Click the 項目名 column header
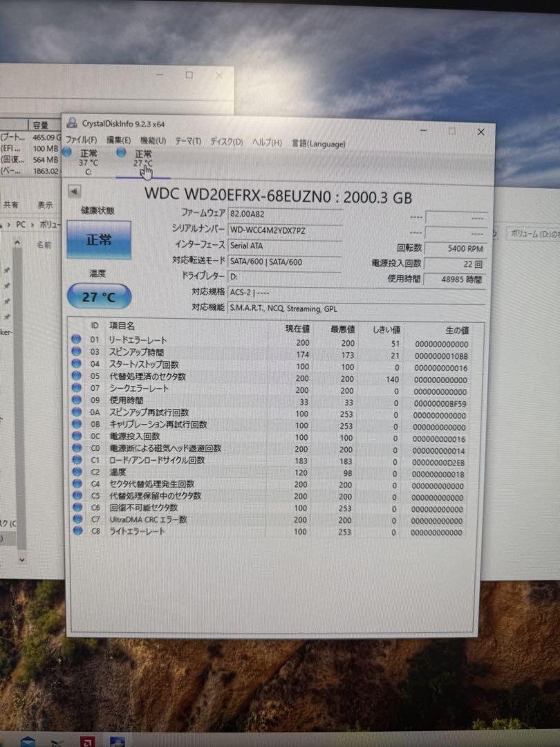 click(x=122, y=326)
